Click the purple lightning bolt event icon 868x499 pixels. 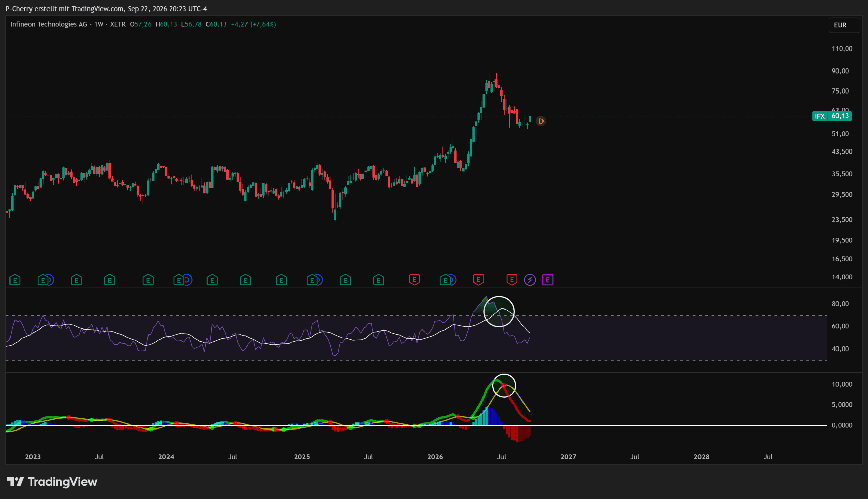pyautogui.click(x=530, y=280)
